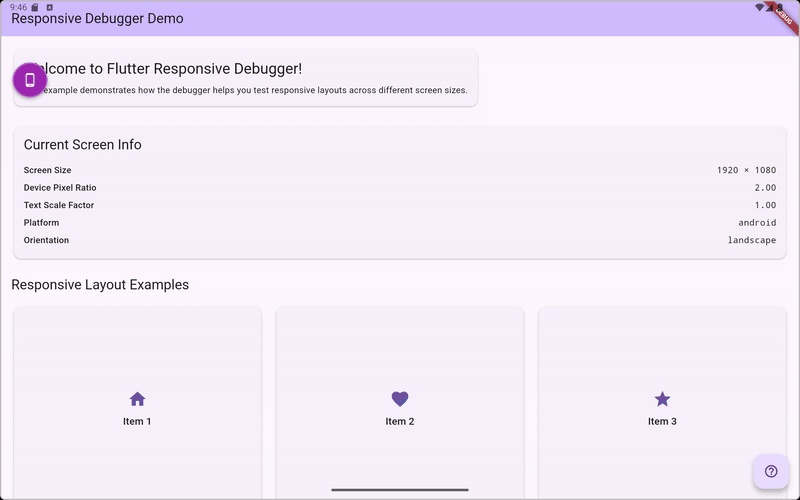Select the Platform label
The height and width of the screenshot is (500, 800).
click(41, 222)
